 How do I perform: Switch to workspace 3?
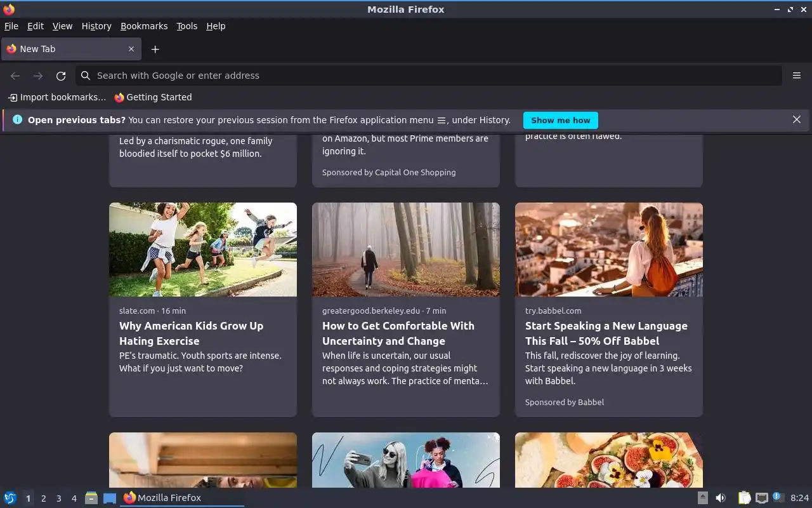[58, 498]
